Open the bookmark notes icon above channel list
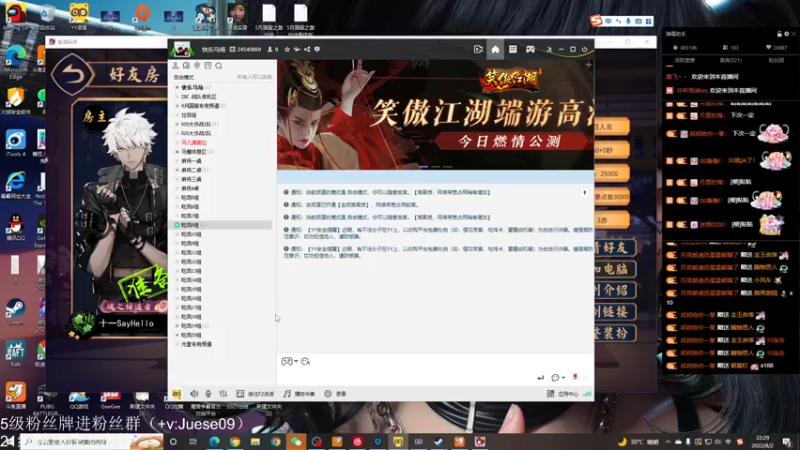This screenshot has width=800, height=450. coord(208,66)
